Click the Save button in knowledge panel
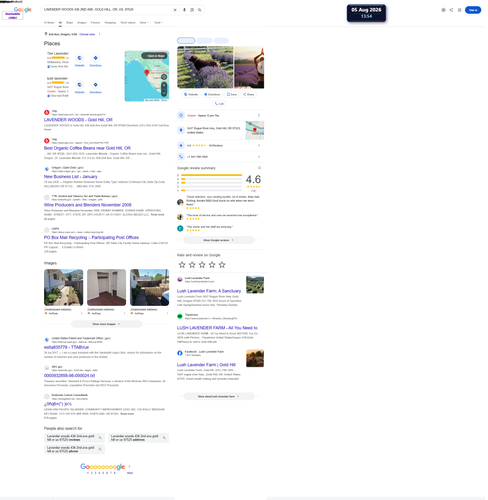Image resolution: width=488 pixels, height=500 pixels. [232, 94]
